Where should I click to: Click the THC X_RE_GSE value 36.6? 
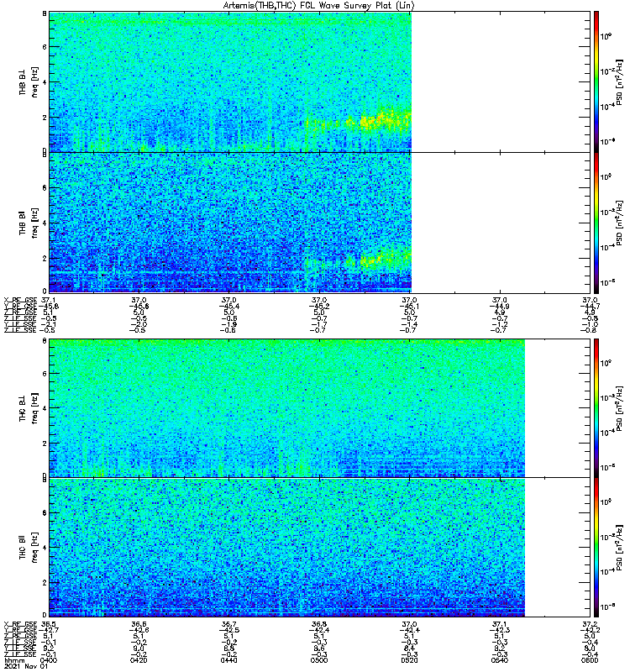139,624
